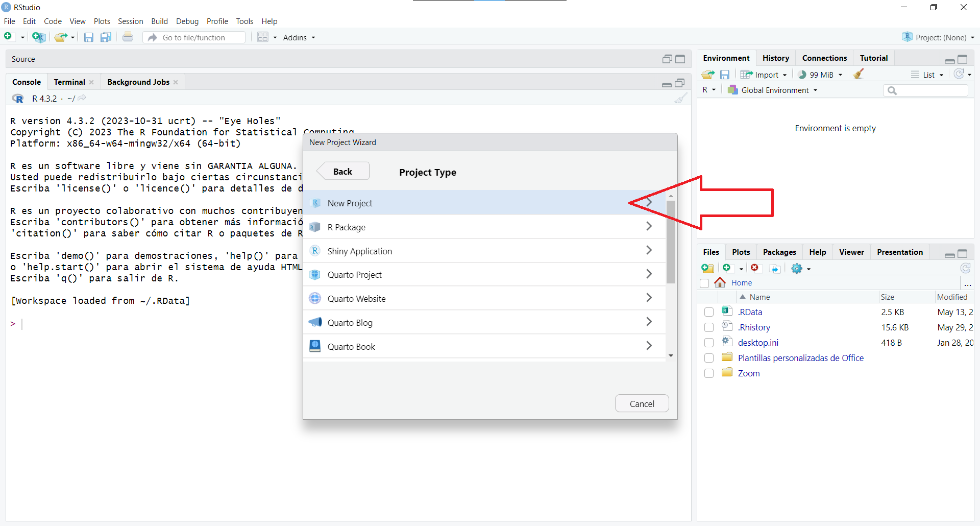The height and width of the screenshot is (526, 980).
Task: Click the print document icon
Action: 128,37
